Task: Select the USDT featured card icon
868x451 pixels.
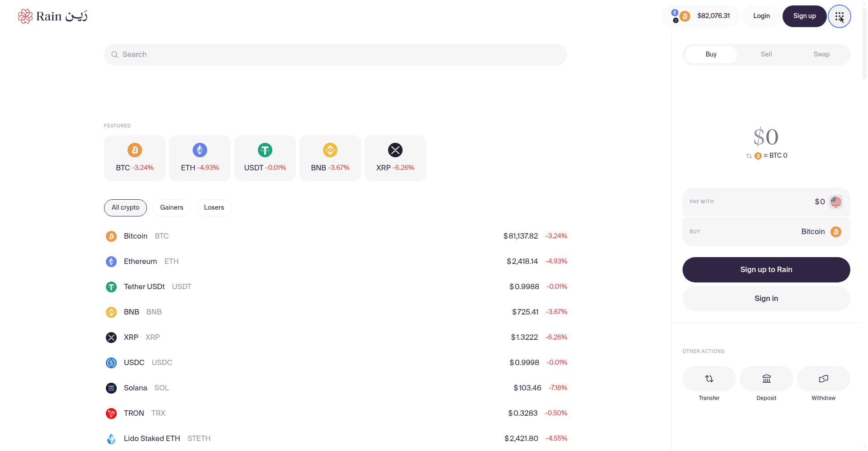Action: (x=265, y=150)
